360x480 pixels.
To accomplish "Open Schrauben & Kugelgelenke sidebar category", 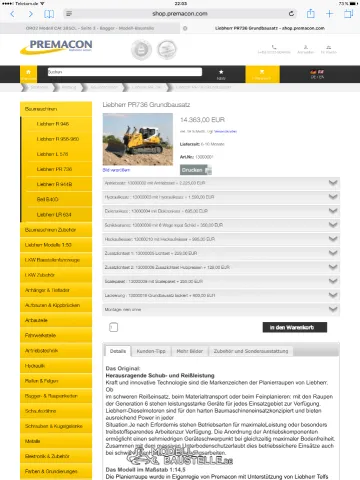I will [x=56, y=426].
